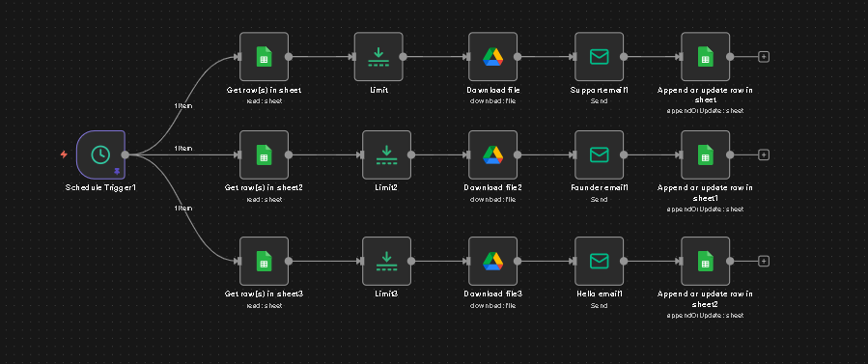Click "1 item" label on the connection to Get row(s) in sheet2
The width and height of the screenshot is (868, 364).
tap(183, 149)
